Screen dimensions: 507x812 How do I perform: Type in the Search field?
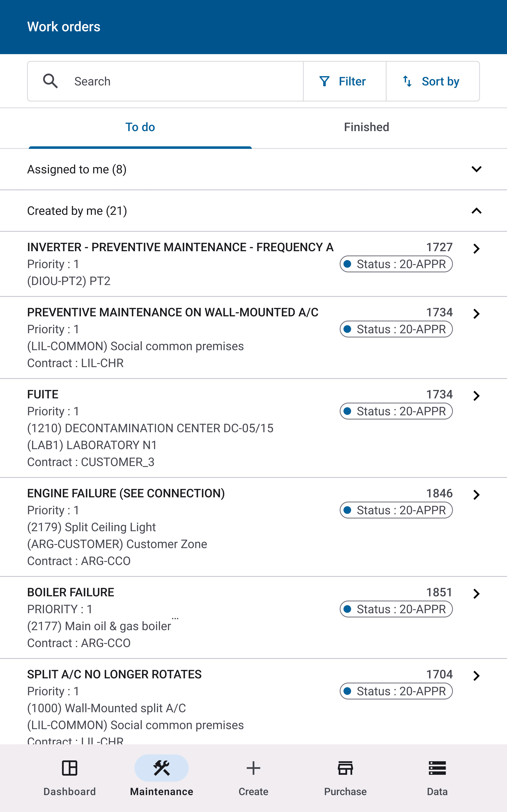(x=184, y=81)
